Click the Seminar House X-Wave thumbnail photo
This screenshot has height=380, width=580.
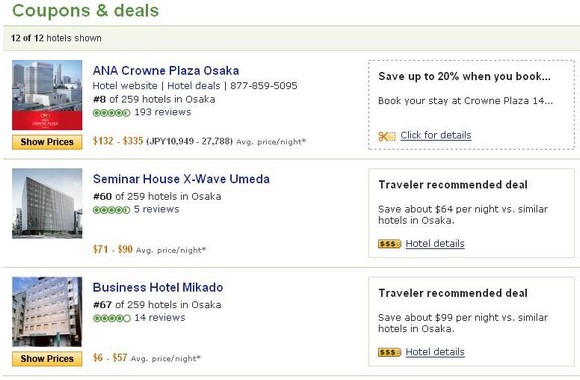(47, 204)
